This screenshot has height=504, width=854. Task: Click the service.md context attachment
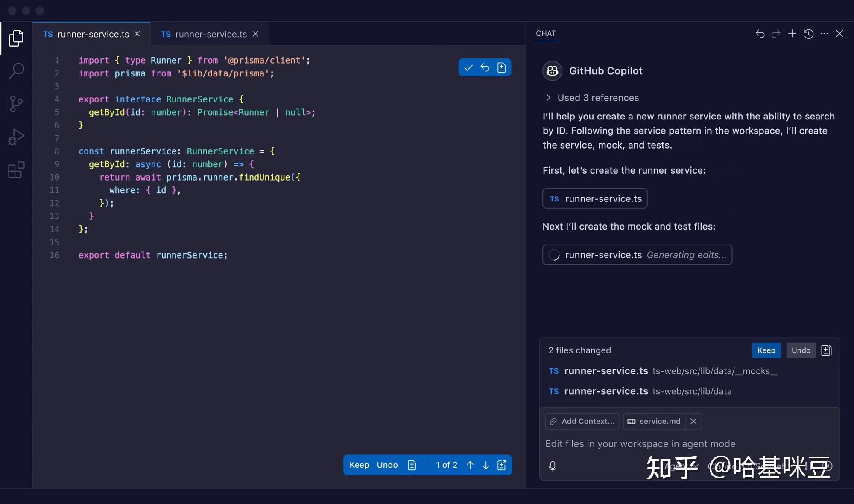click(654, 421)
